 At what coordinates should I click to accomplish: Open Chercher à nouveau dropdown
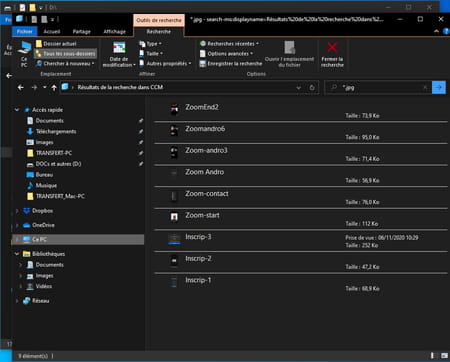click(65, 63)
